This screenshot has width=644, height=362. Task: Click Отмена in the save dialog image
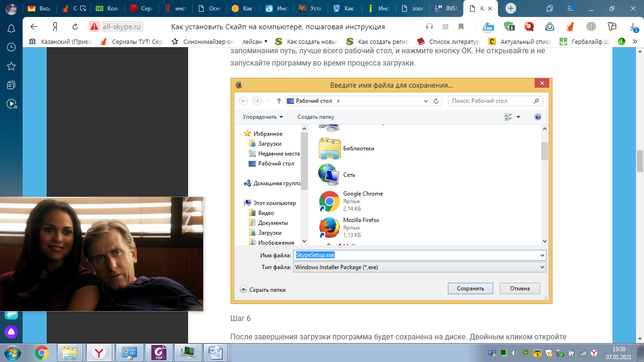(520, 288)
